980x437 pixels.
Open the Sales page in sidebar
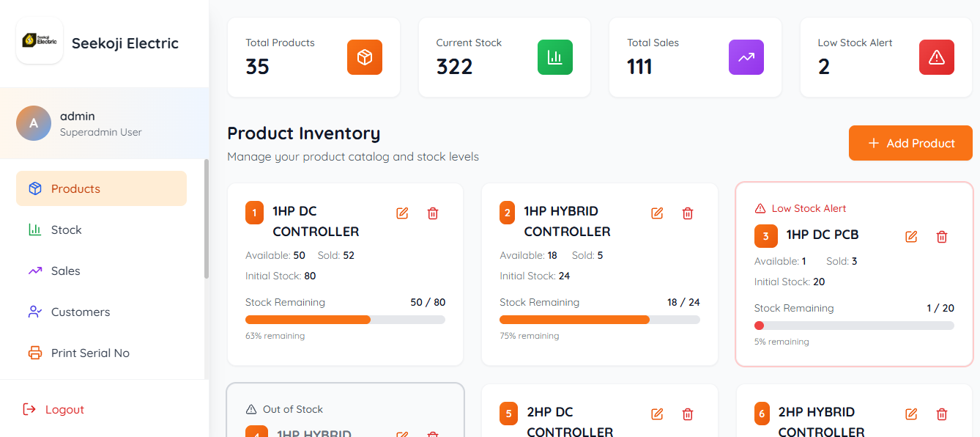(x=101, y=271)
